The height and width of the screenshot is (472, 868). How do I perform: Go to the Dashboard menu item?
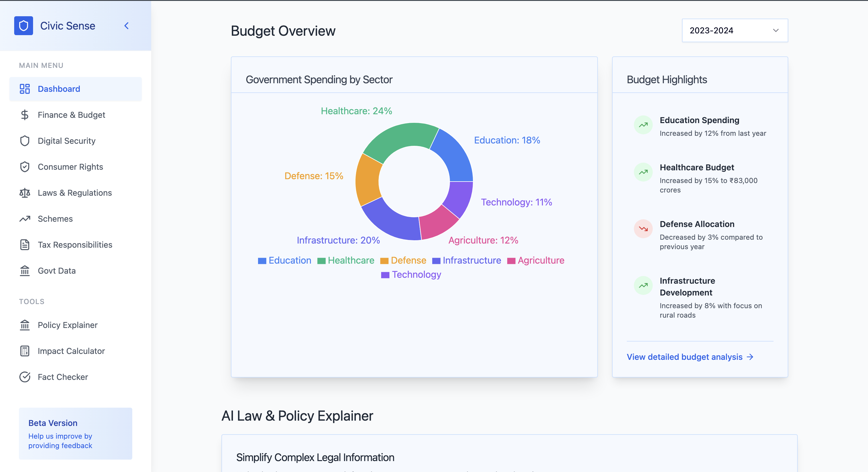point(59,89)
